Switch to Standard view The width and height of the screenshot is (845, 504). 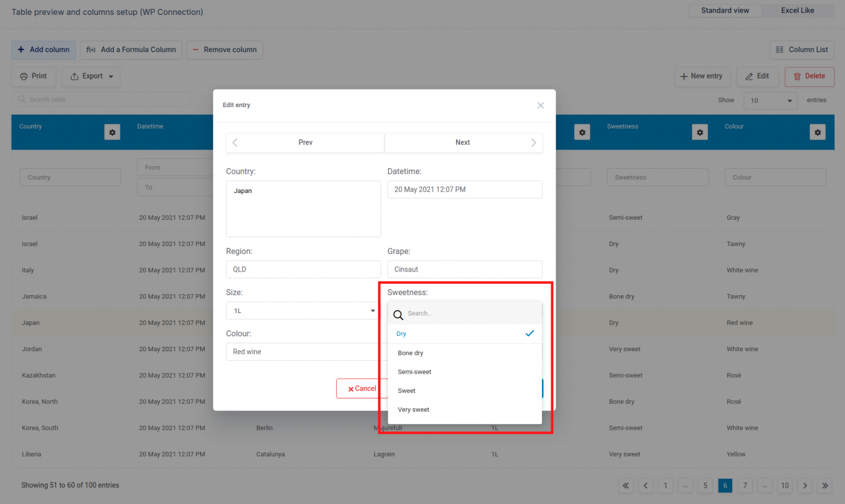coord(725,10)
